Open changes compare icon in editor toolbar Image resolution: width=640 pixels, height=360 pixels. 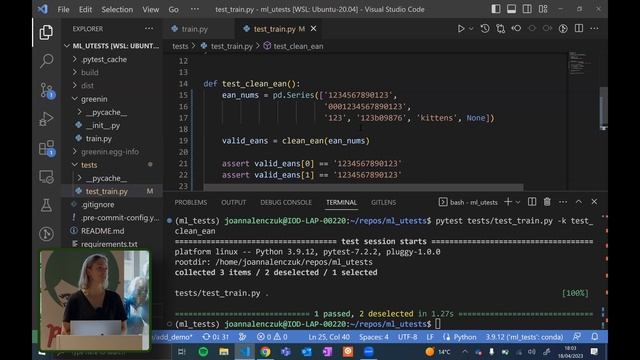click(x=501, y=29)
